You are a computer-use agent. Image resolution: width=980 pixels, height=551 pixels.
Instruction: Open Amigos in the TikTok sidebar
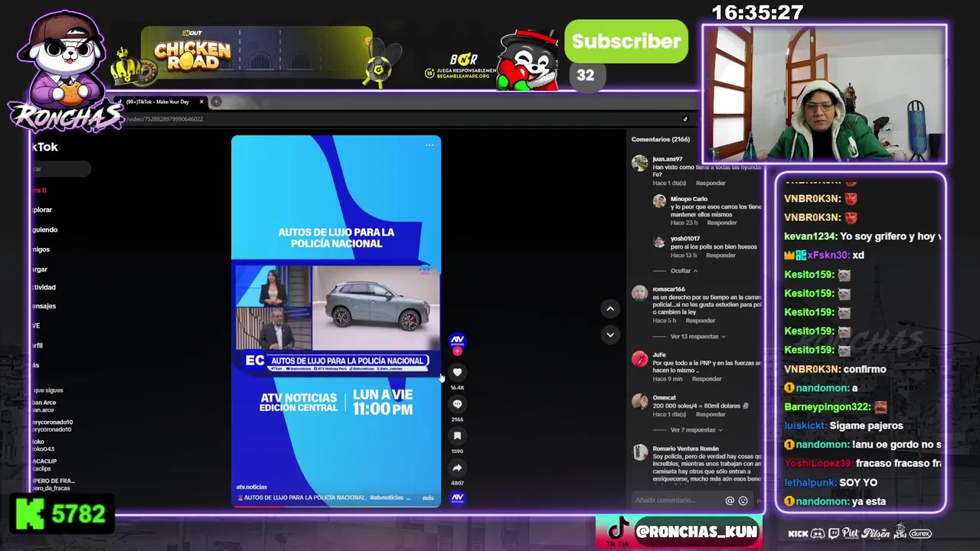pos(41,249)
